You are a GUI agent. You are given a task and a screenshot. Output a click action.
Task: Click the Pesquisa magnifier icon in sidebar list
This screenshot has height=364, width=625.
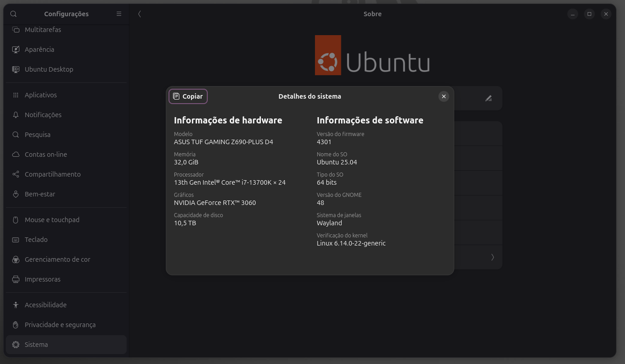click(16, 135)
